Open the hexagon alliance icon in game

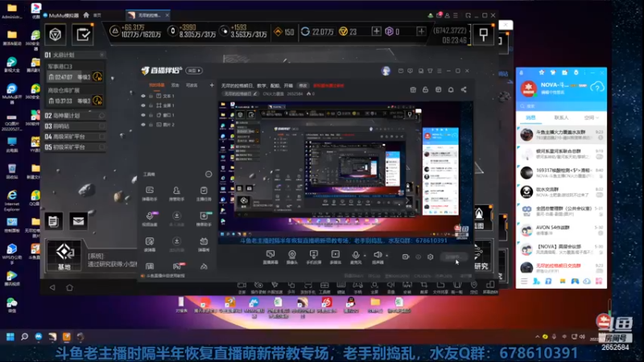point(55,35)
